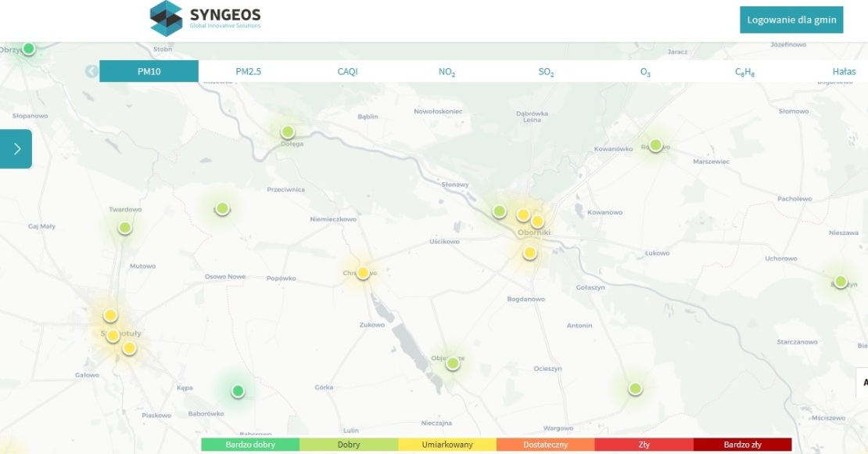Select the O₃ ozone tab

(x=645, y=71)
